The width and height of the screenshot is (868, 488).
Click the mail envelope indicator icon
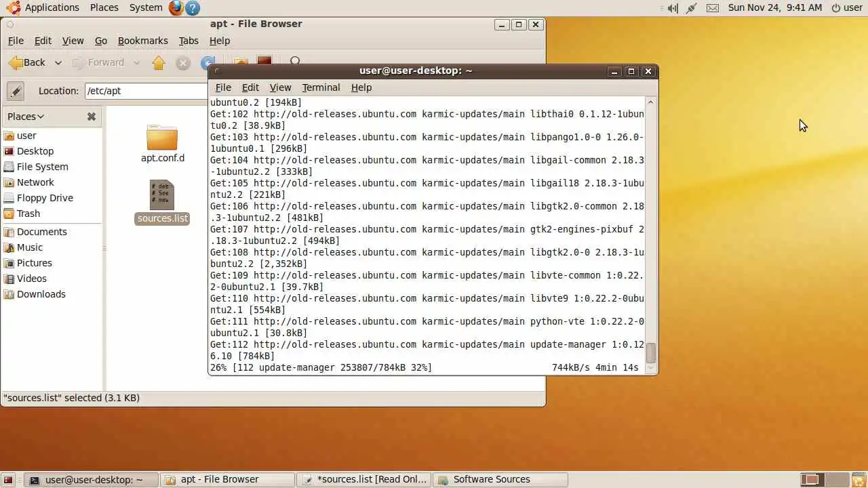(x=713, y=8)
